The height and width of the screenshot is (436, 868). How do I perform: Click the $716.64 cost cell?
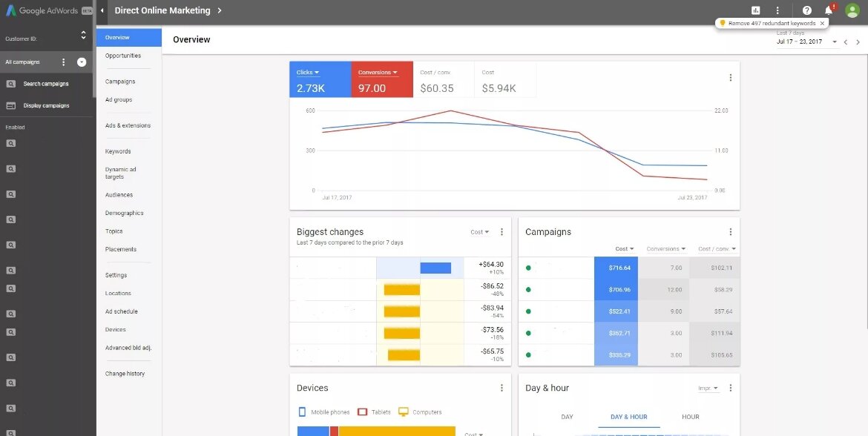pos(616,268)
